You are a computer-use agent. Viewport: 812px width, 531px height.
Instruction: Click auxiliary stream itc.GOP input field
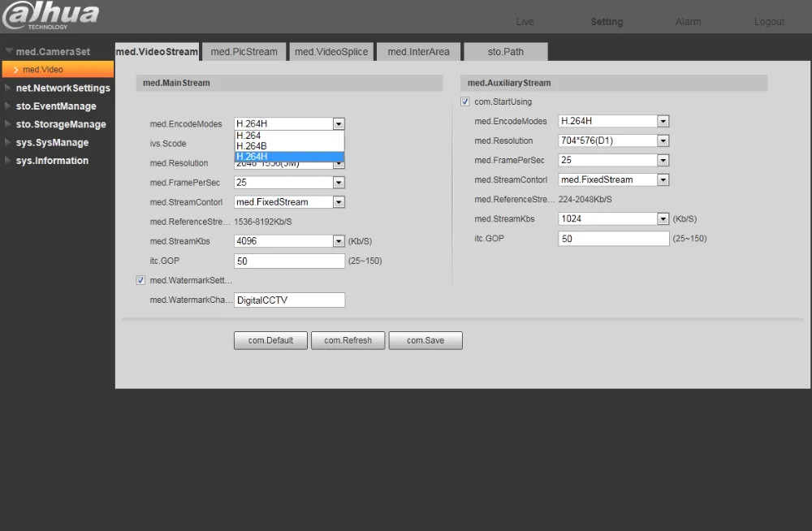tap(614, 239)
